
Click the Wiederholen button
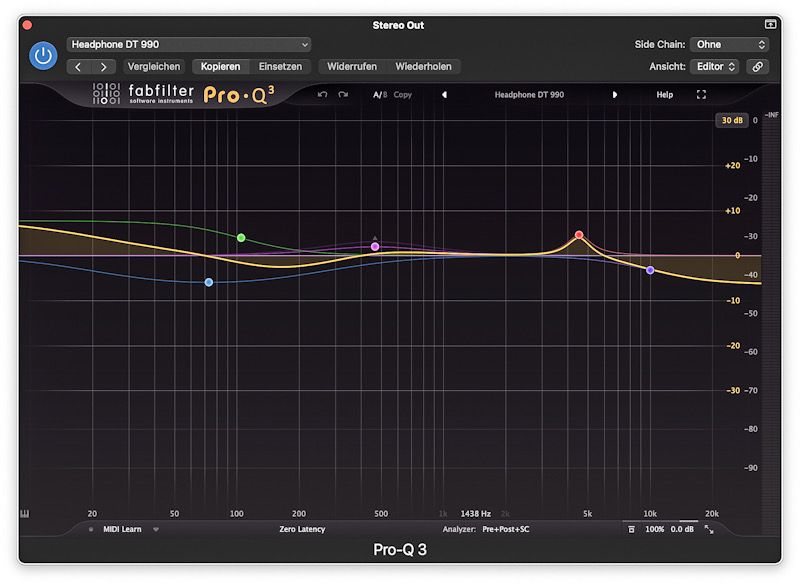(x=423, y=67)
